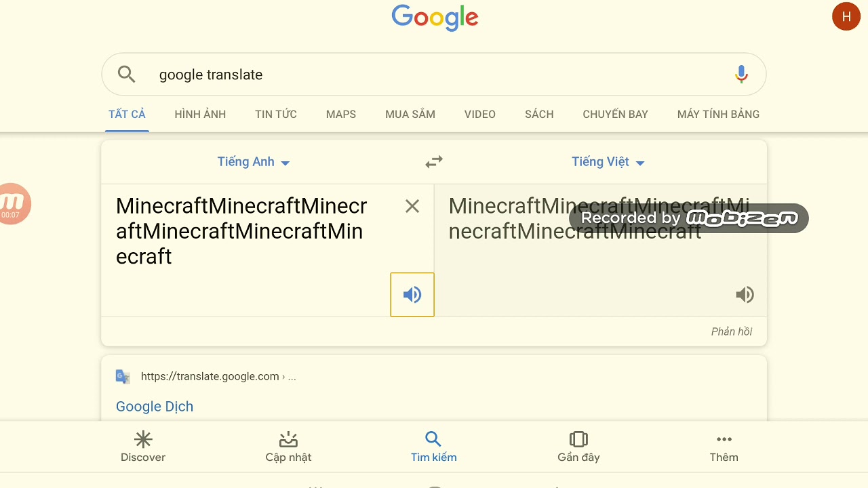Click into the Minecraft source text area
Screen dimensions: 868x488
point(241,230)
